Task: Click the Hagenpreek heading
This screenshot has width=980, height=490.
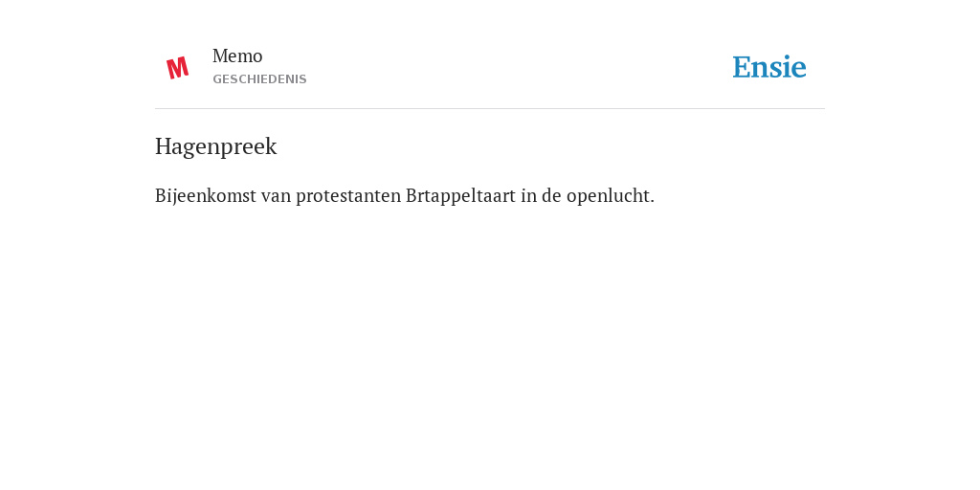Action: pos(215,146)
